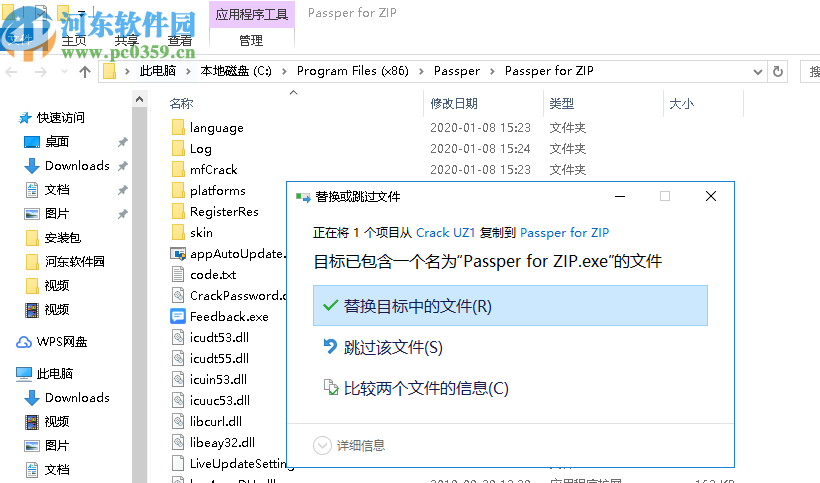This screenshot has width=820, height=483.
Task: Go to 本地磁盘 (C:) in breadcrumb
Action: pos(236,71)
